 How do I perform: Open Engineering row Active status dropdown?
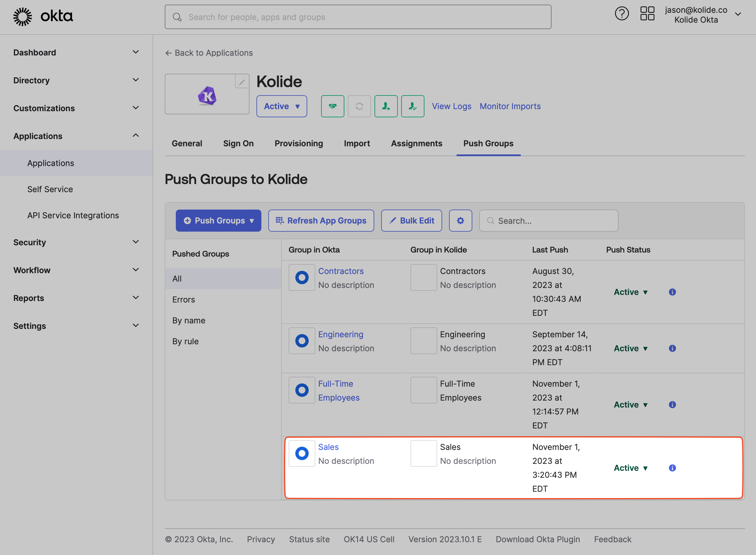tap(630, 348)
